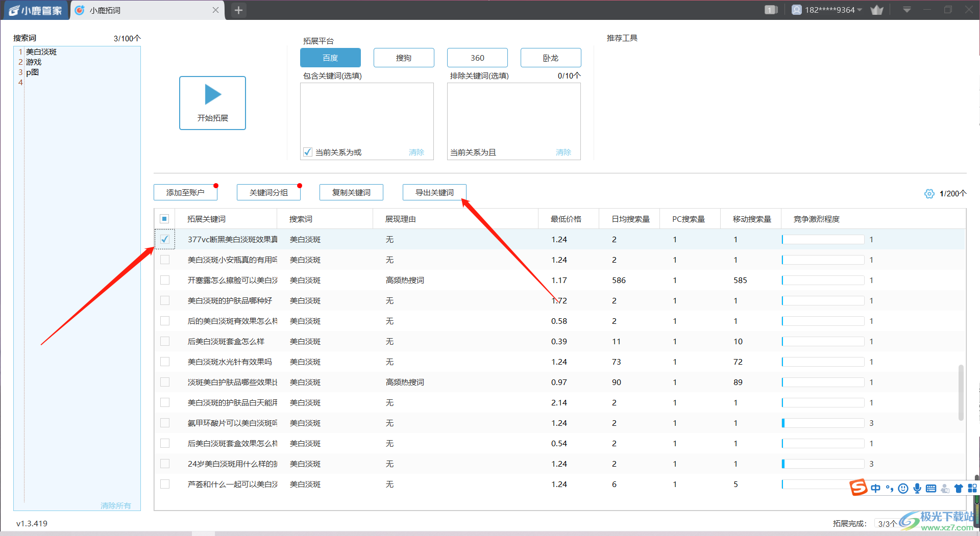Screen dimensions: 980x536
Task: Check the 后美白淡斑套盒怎么样 row checkbox
Action: pyautogui.click(x=165, y=341)
